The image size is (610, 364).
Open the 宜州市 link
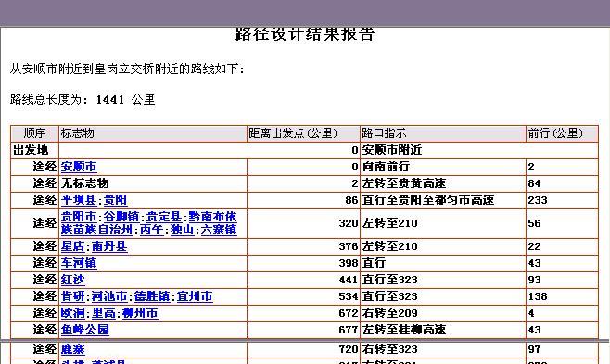tap(195, 296)
